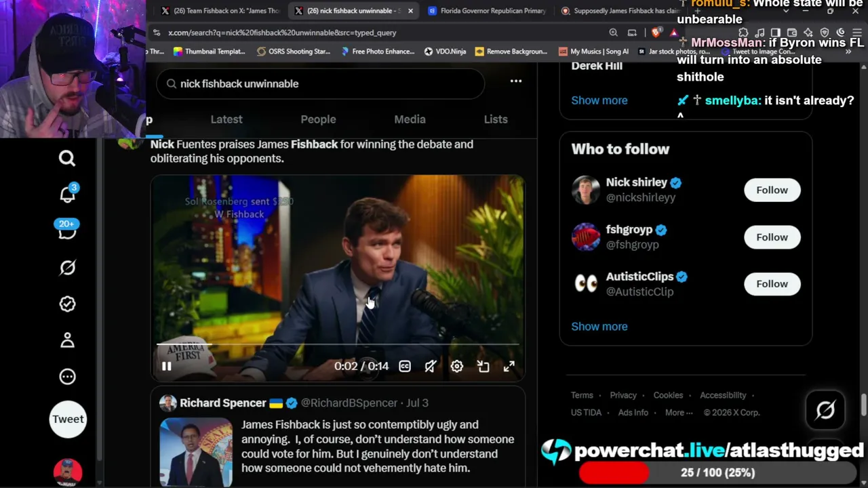Image resolution: width=868 pixels, height=488 pixels.
Task: Switch to the Latest search tab
Action: (x=226, y=119)
